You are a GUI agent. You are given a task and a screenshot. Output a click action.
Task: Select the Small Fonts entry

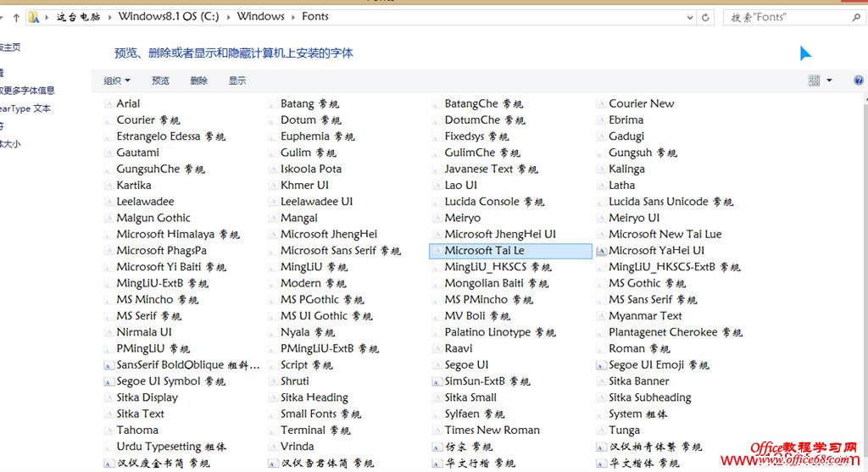click(x=321, y=414)
